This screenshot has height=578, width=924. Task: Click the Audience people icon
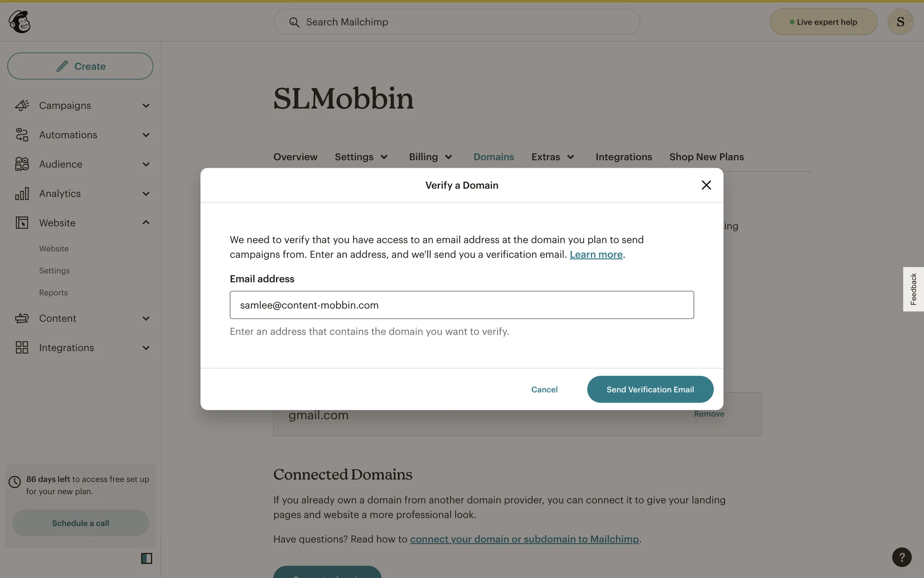coord(22,164)
